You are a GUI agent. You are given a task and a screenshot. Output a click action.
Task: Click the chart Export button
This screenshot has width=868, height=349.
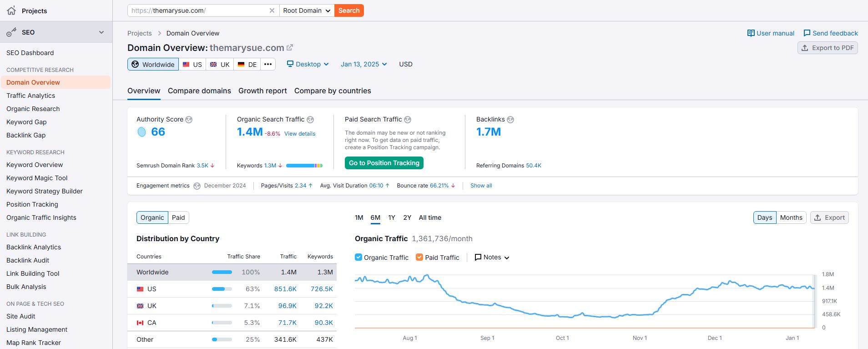[x=829, y=217]
